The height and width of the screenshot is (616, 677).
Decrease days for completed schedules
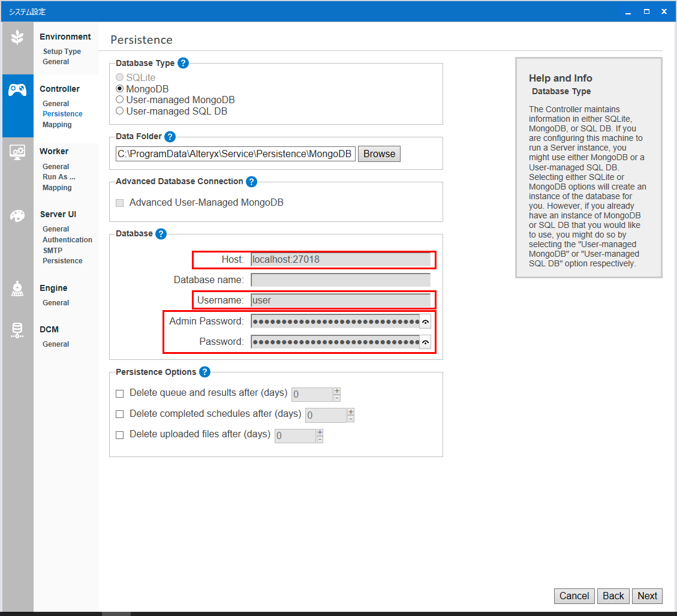[351, 419]
